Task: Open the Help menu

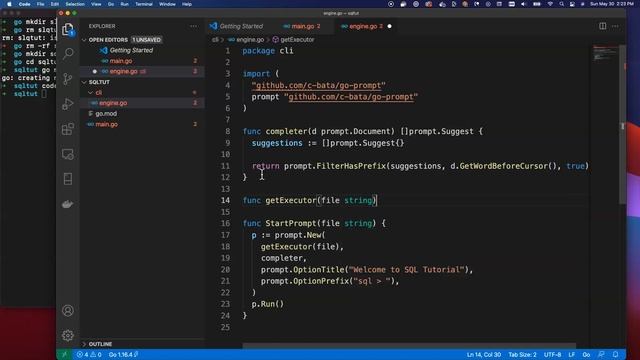Action: pyautogui.click(x=187, y=4)
